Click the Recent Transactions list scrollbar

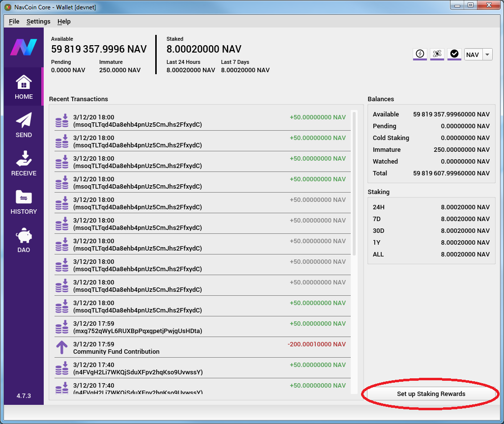(x=354, y=183)
